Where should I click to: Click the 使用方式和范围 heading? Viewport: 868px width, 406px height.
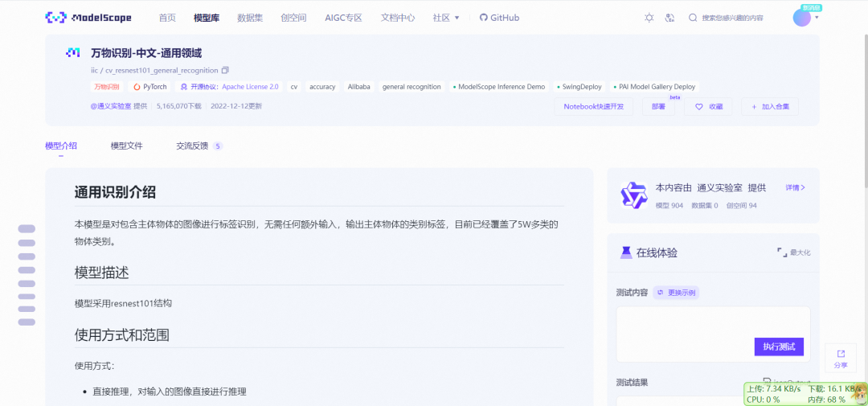click(122, 335)
